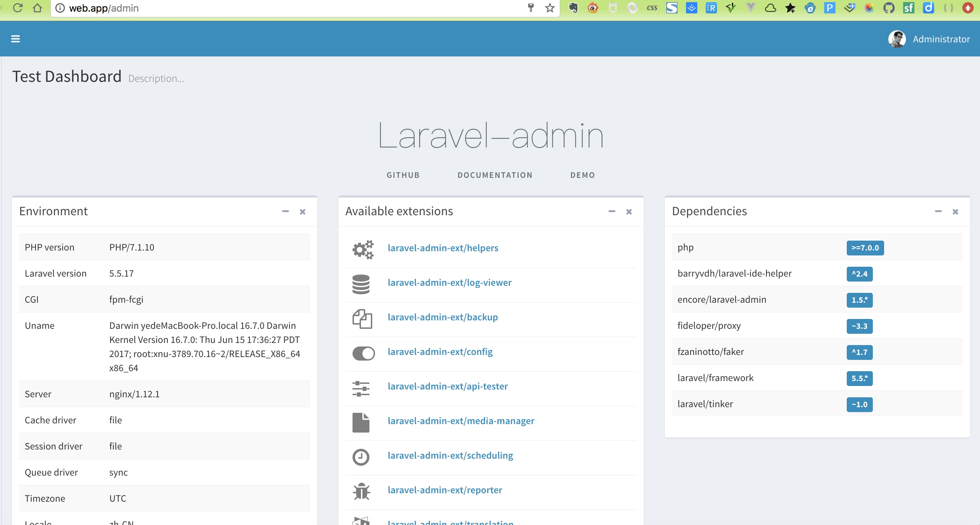Open the DOCUMENTATION link
This screenshot has height=525, width=980.
coord(495,175)
